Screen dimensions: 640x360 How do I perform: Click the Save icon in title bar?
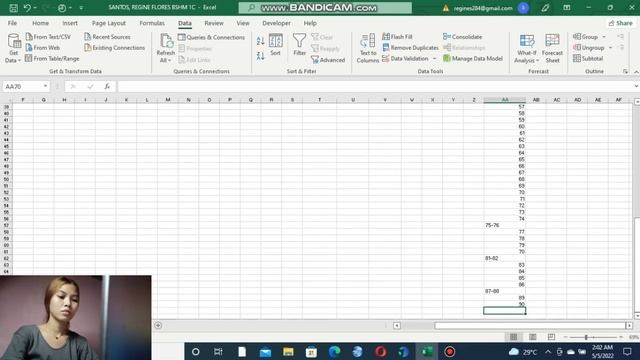coord(13,8)
